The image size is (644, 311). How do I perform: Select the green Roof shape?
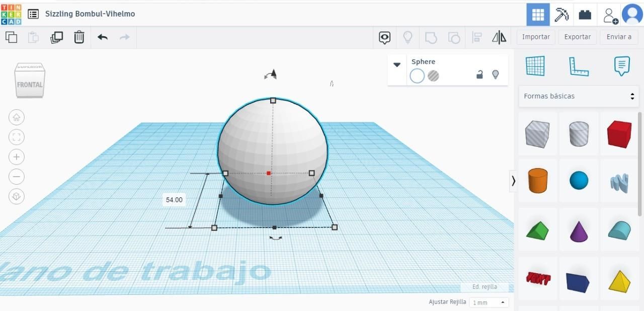pyautogui.click(x=537, y=230)
